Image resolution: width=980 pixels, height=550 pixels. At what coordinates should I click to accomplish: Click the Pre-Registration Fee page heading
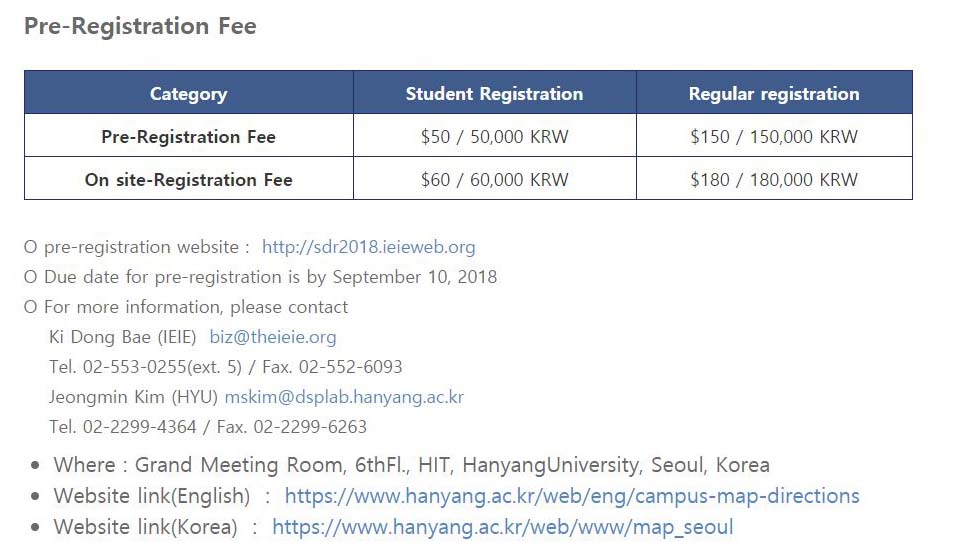click(140, 27)
